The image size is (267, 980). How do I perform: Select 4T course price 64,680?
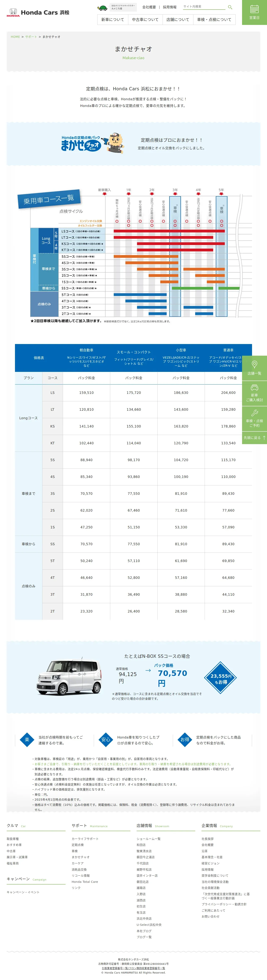click(229, 577)
